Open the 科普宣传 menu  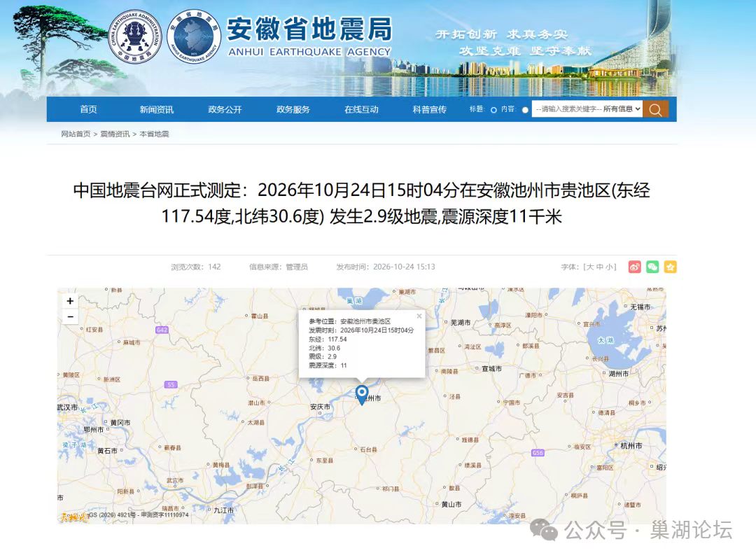[430, 109]
